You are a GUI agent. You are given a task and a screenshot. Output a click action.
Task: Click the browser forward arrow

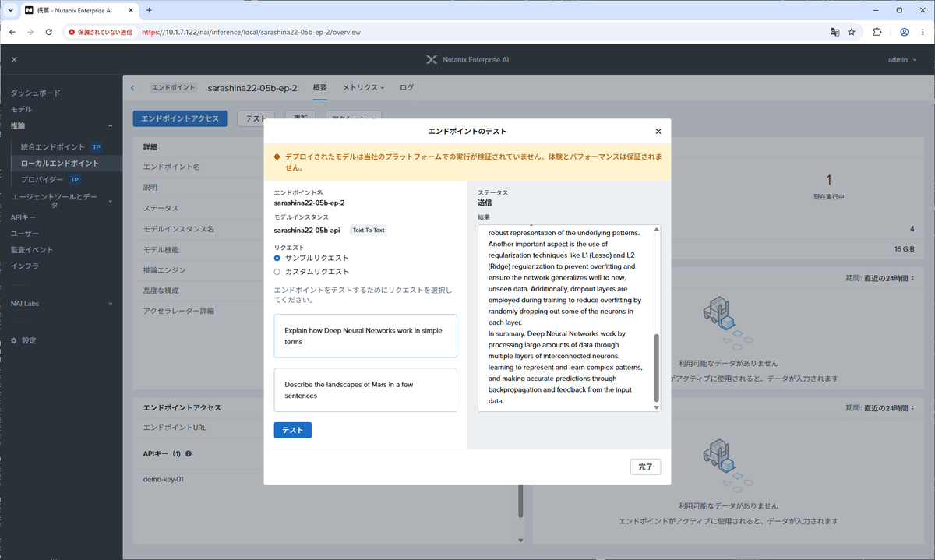tap(30, 33)
